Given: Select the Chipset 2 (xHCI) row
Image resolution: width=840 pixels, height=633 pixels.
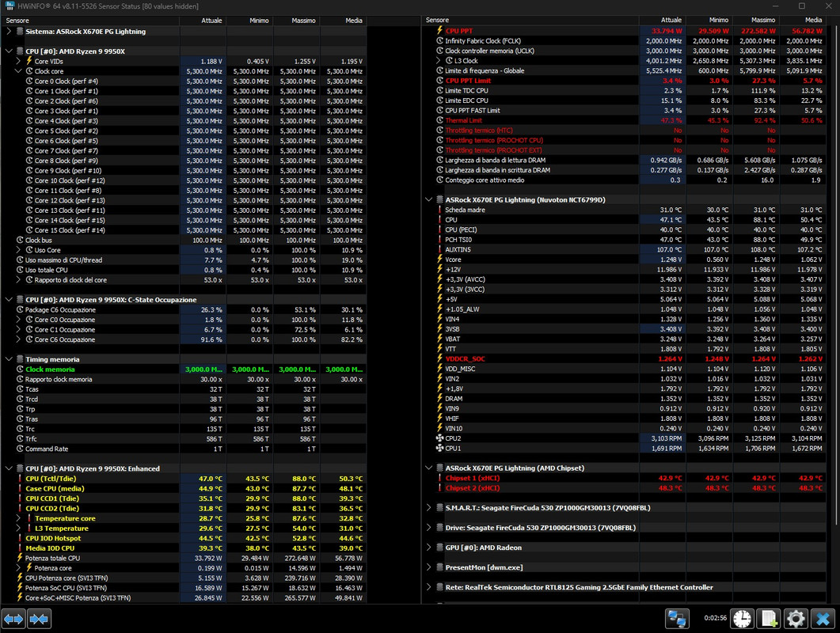Looking at the screenshot, I should coord(624,488).
